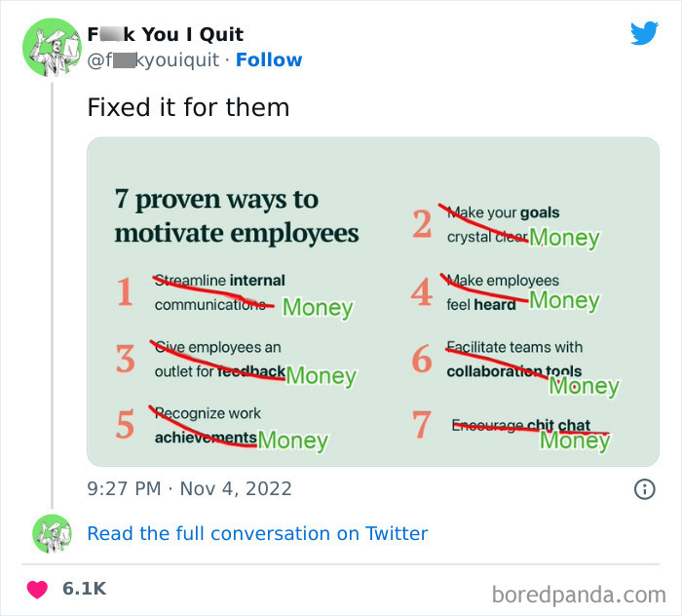This screenshot has height=616, width=682.
Task: Read the full conversation on Twitter
Action: [257, 533]
